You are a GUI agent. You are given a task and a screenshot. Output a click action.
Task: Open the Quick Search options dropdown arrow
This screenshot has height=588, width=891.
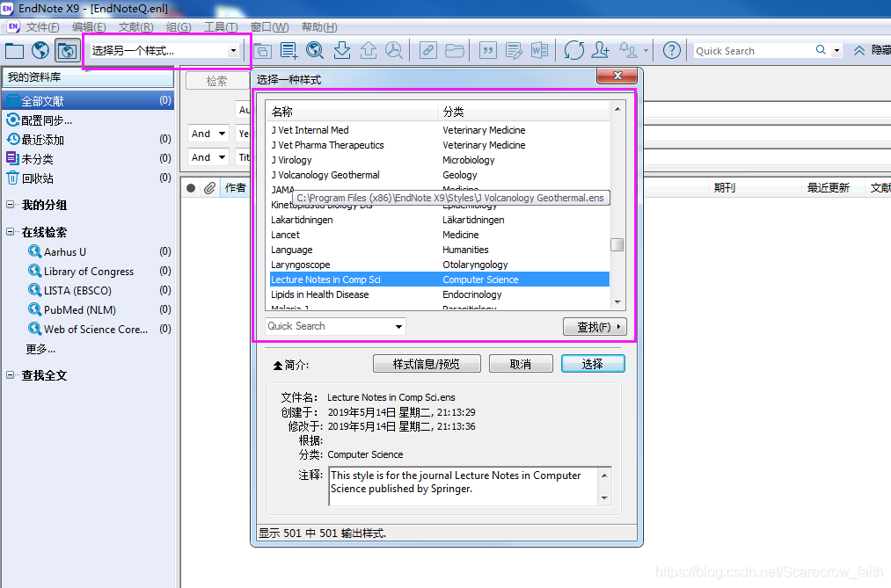pos(836,50)
